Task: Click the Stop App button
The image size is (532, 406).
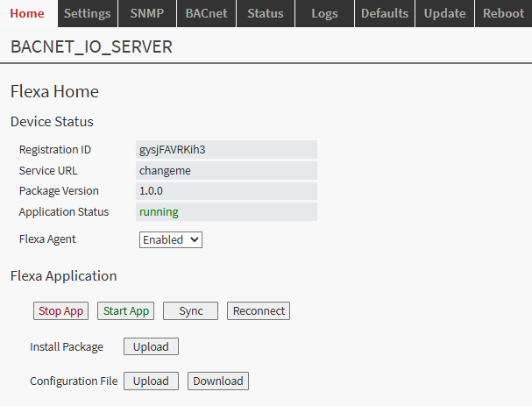Action: tap(60, 311)
